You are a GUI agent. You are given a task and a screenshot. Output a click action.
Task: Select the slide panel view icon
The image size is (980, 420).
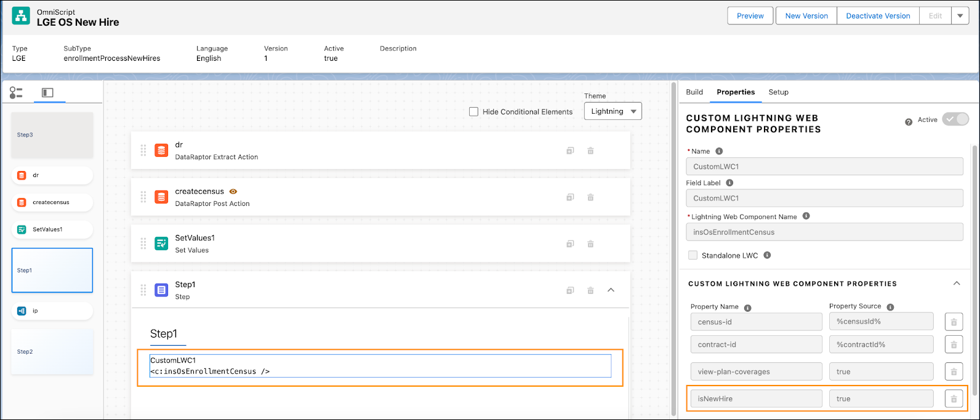click(x=47, y=93)
